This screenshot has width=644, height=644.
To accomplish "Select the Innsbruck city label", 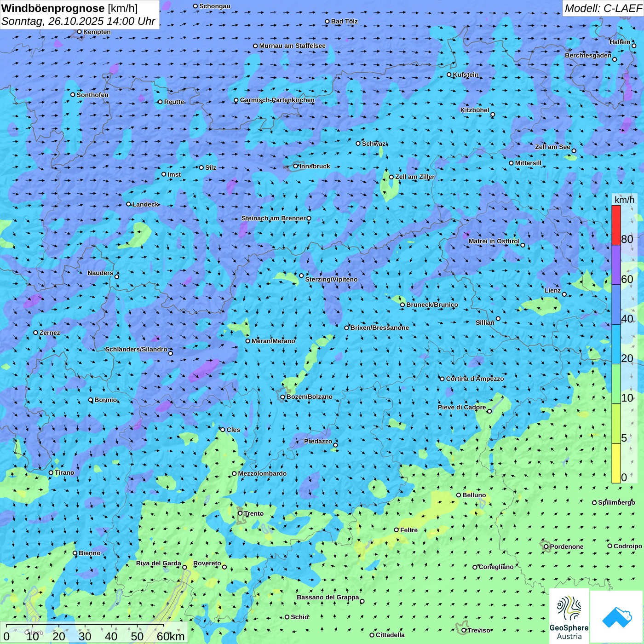I will (315, 166).
